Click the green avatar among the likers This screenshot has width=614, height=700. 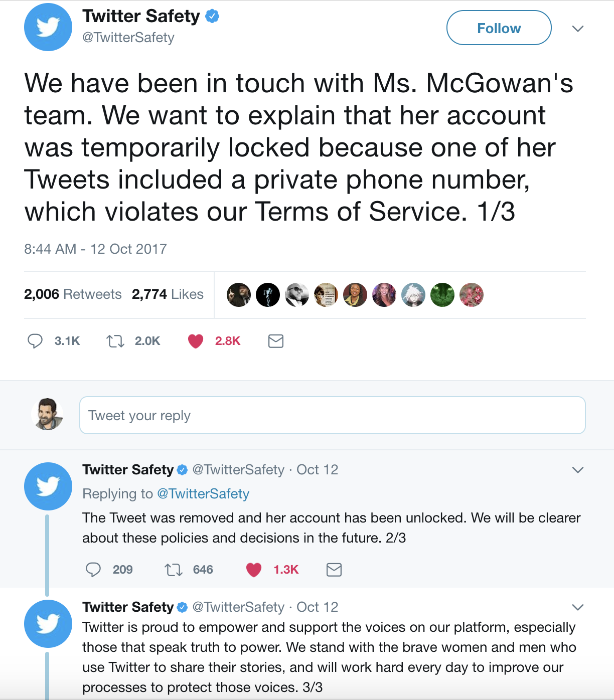(x=442, y=295)
